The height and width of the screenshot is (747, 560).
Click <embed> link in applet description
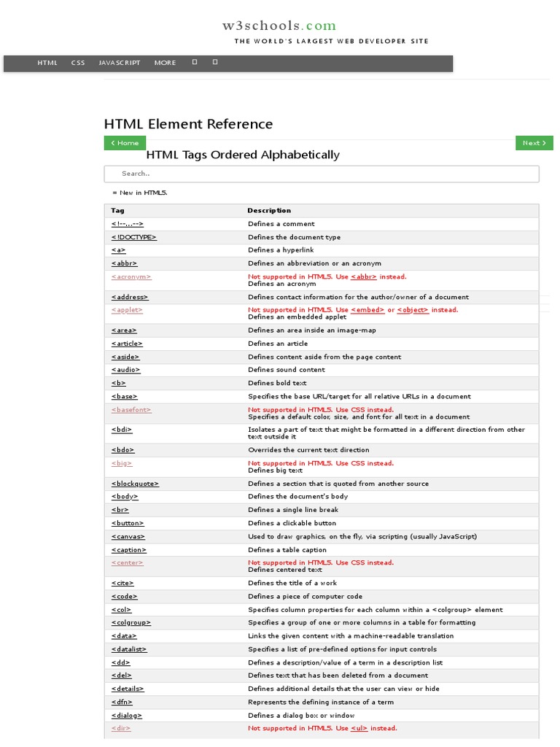[367, 310]
